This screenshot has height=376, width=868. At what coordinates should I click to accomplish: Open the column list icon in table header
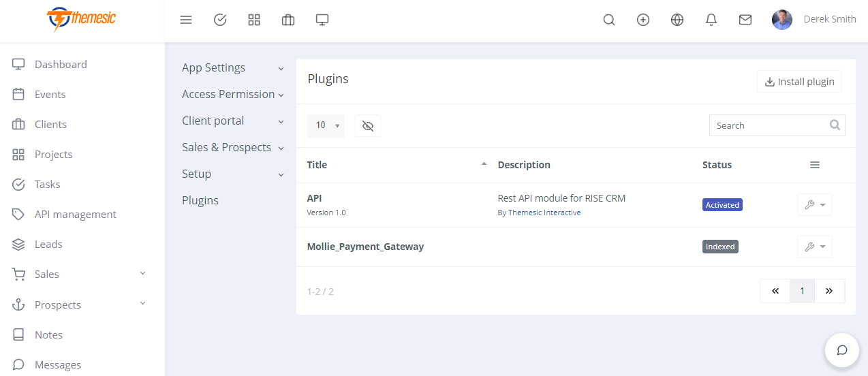(x=815, y=165)
